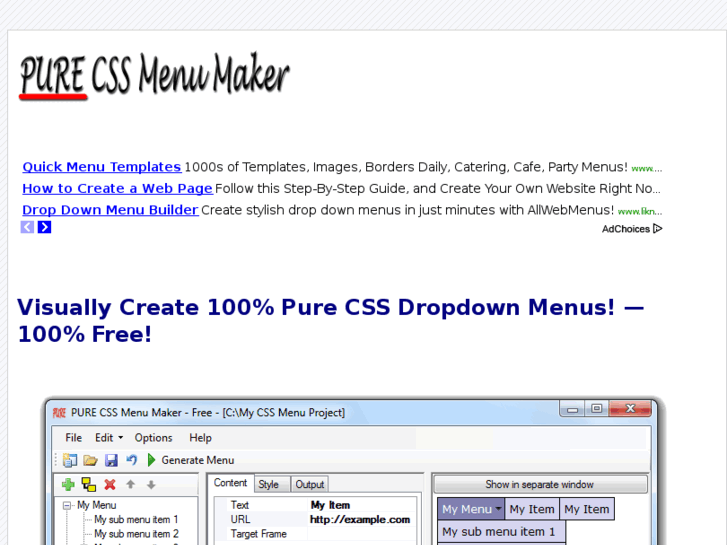
Task: Click the green Generate Menu play icon
Action: 151,460
